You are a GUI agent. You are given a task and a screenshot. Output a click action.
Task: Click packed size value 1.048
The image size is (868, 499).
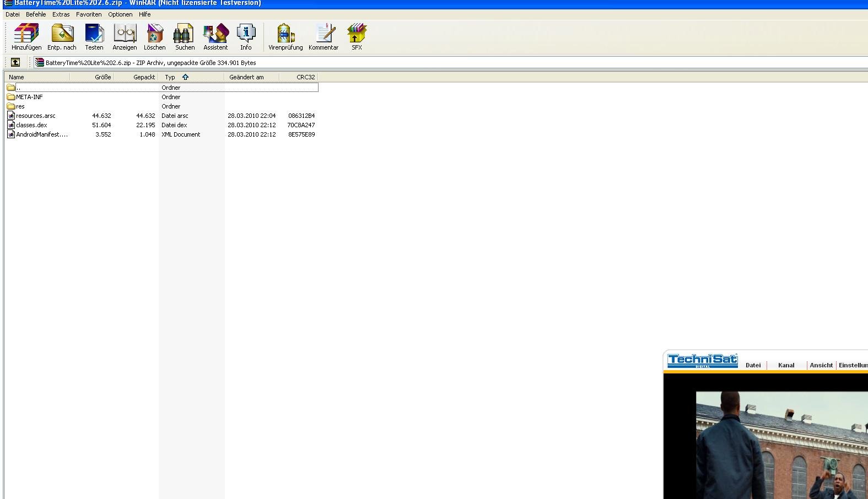coord(147,134)
